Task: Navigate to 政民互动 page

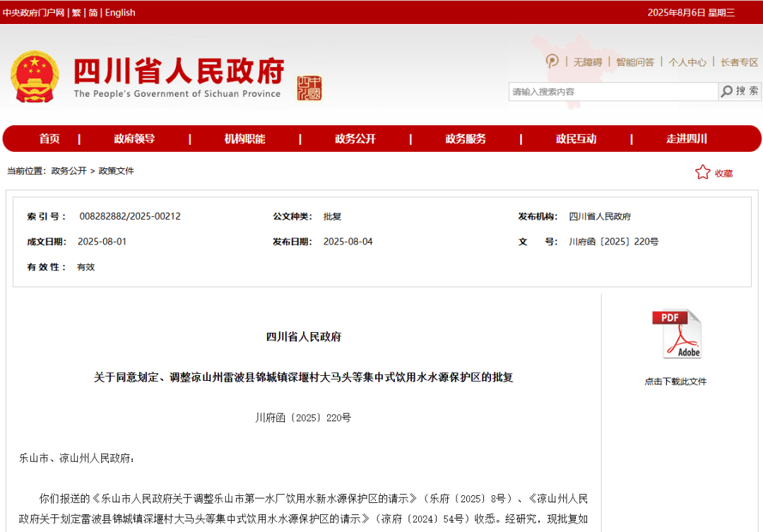Action: (576, 139)
